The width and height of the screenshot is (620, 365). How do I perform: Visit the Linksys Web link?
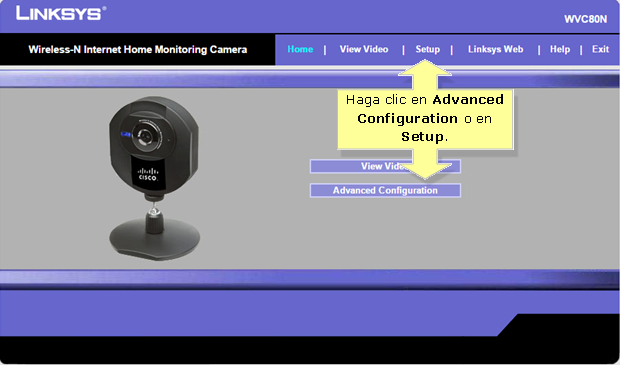(495, 49)
